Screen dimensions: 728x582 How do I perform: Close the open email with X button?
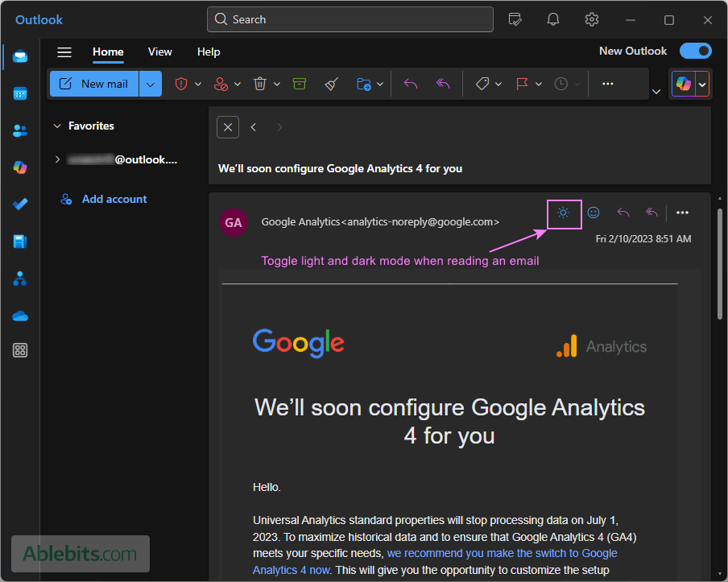[228, 127]
